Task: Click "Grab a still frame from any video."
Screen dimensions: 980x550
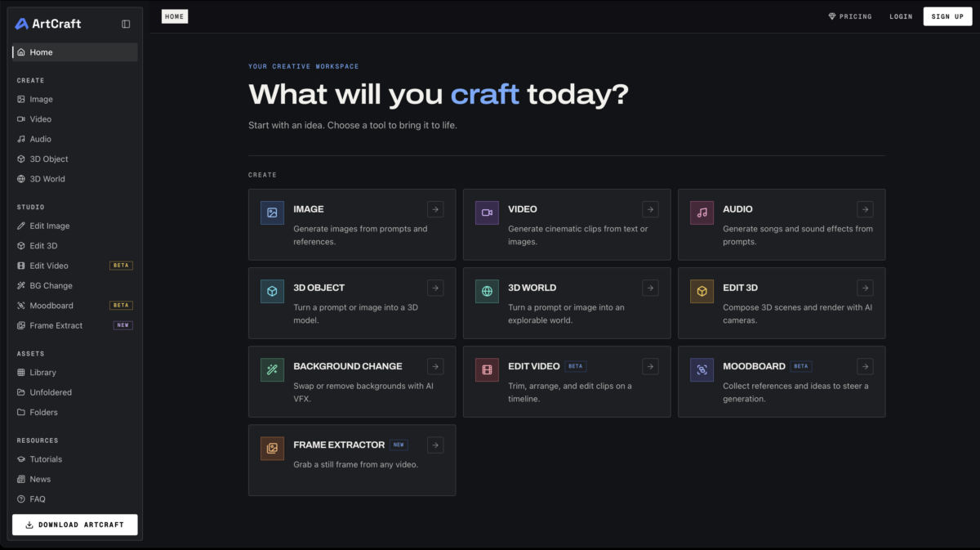Action: [x=355, y=464]
